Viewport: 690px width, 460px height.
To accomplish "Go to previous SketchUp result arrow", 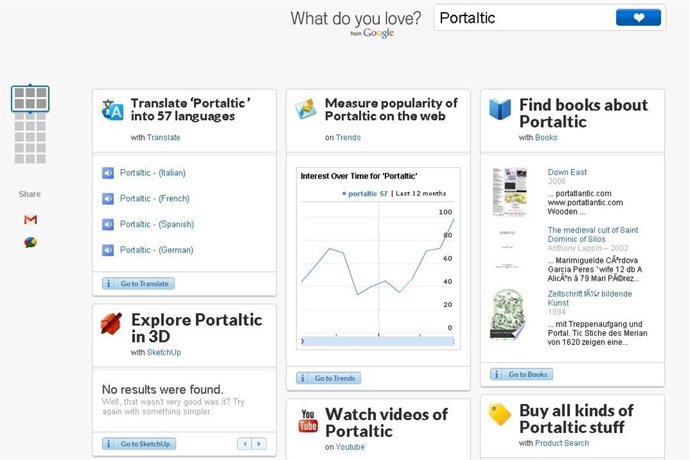I will point(244,443).
